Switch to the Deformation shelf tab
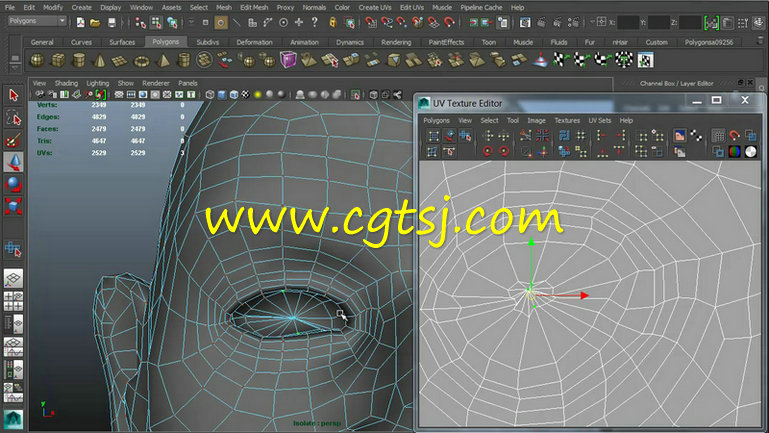Screen dimensions: 769x433 (254, 42)
